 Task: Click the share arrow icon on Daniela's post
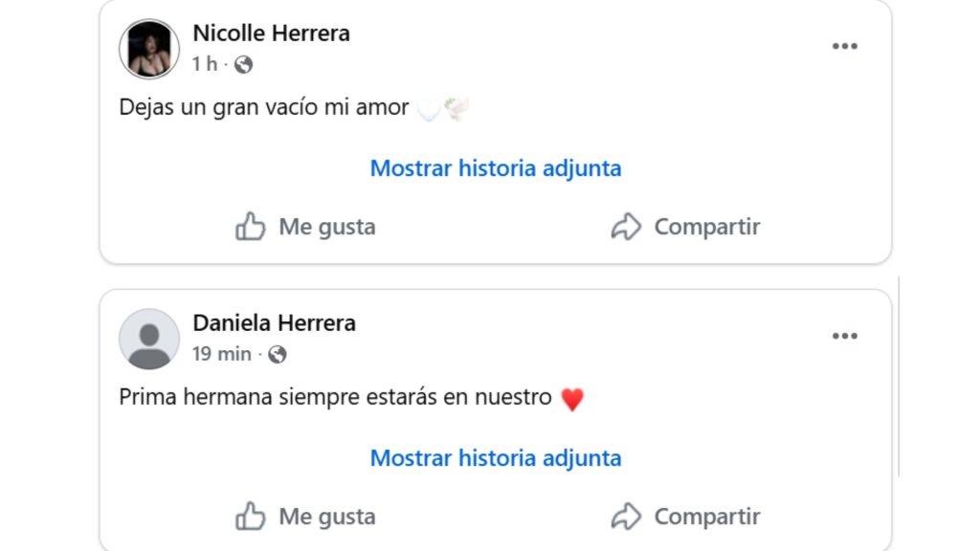[x=627, y=516]
